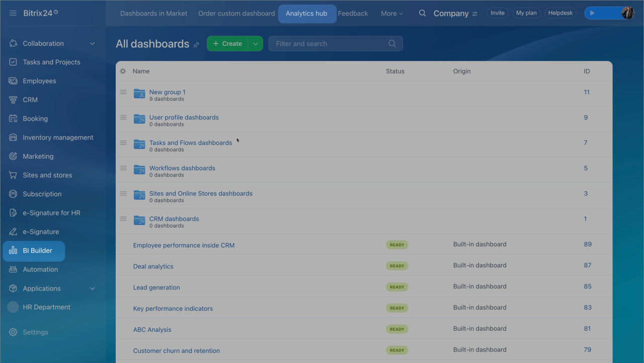
Task: Open the Lead generation dashboard
Action: click(156, 287)
